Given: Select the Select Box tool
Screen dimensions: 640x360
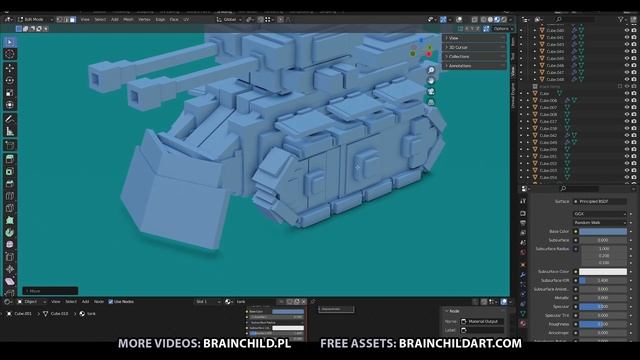Looking at the screenshot, I should [10, 42].
